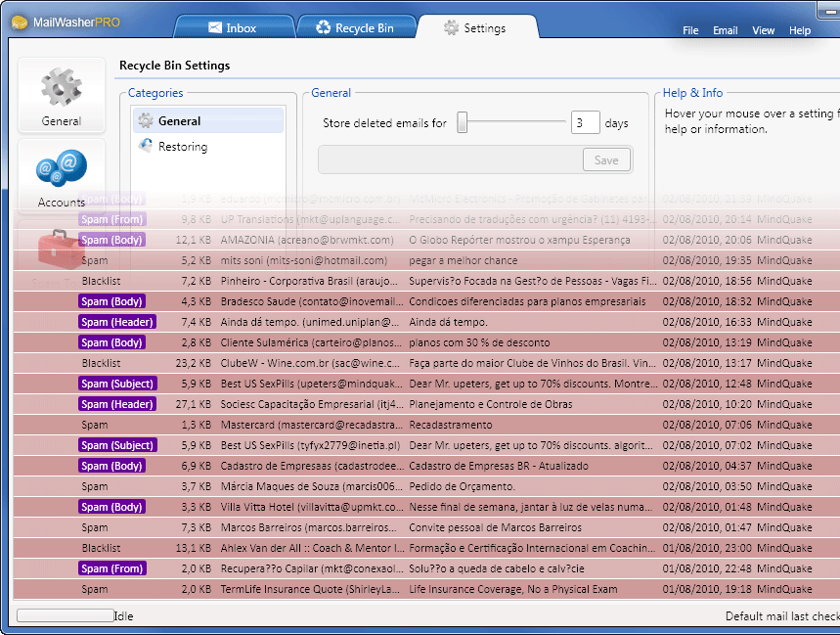Open the Help menu
The width and height of the screenshot is (840, 635).
tap(799, 30)
